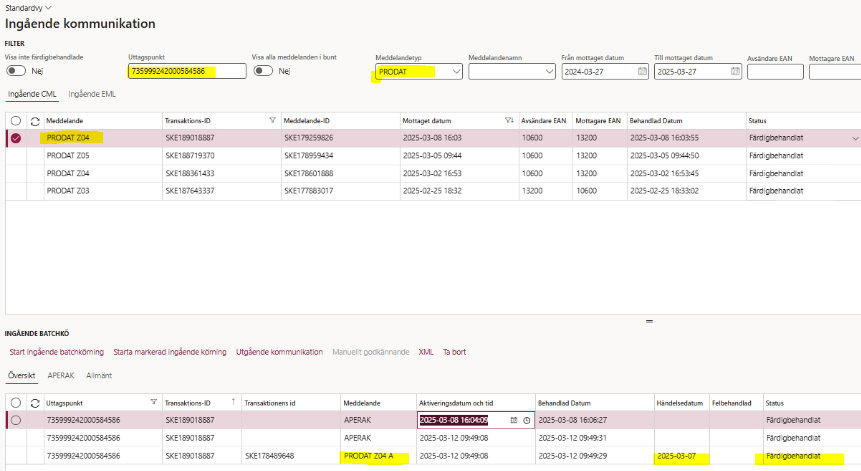Click clock icon in Aktiveringsdatum och tid cell
Viewport: 861px width, 471px height.
(527, 421)
